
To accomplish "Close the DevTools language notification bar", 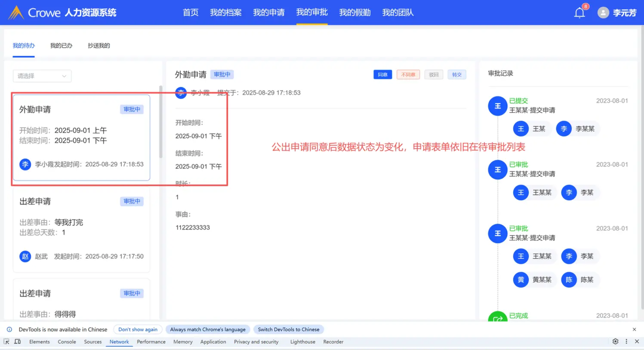I will coord(634,329).
